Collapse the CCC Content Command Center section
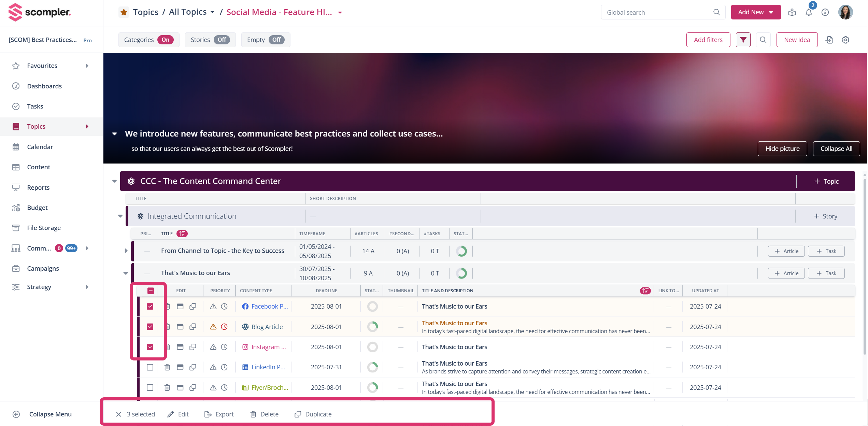Viewport: 868px width, 426px height. tap(114, 181)
